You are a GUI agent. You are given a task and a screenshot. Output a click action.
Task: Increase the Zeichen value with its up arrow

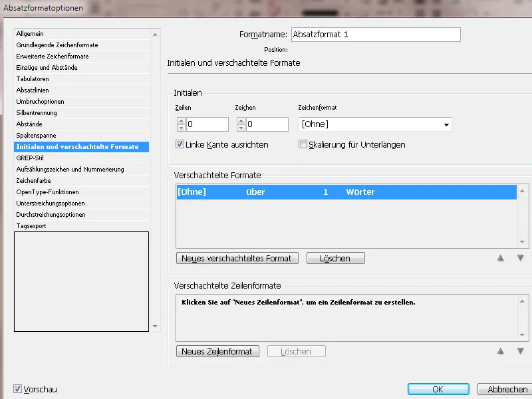(241, 121)
